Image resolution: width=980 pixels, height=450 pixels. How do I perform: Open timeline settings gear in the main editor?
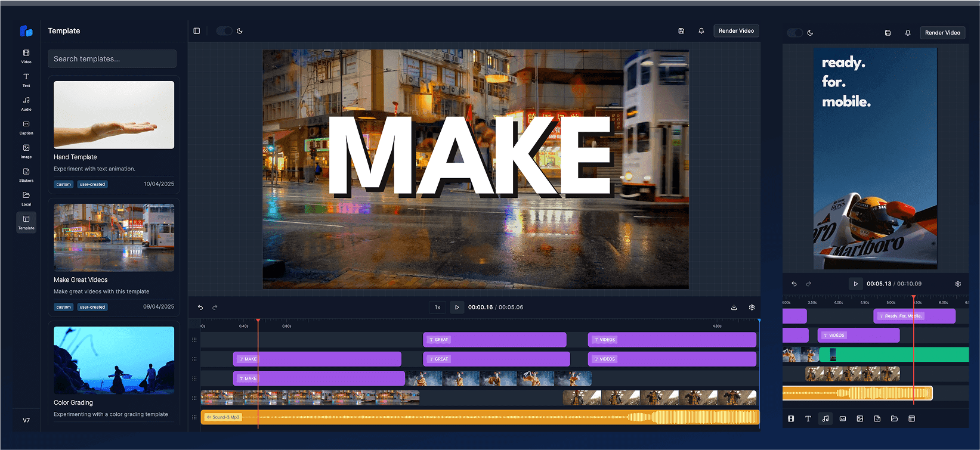(x=752, y=308)
